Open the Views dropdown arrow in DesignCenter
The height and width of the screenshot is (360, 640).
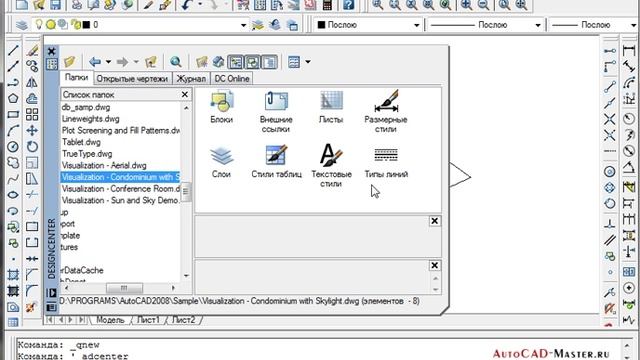308,62
